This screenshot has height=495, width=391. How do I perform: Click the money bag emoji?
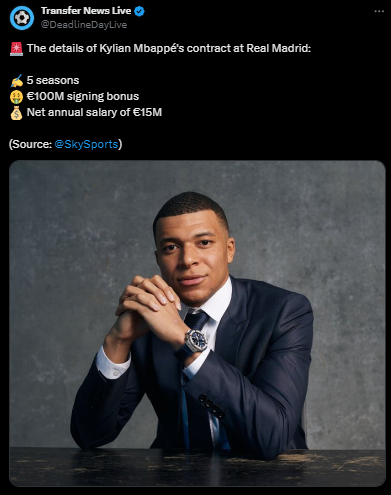pos(16,113)
